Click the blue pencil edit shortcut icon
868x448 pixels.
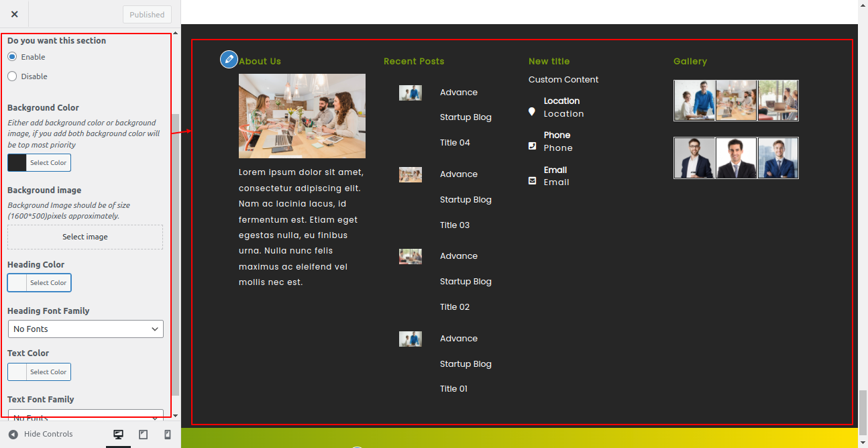click(x=229, y=59)
